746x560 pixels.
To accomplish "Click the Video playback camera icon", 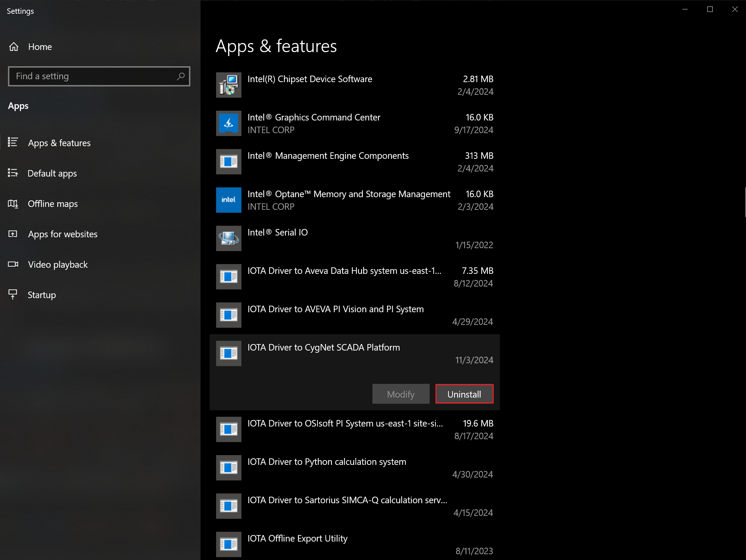I will tap(13, 264).
